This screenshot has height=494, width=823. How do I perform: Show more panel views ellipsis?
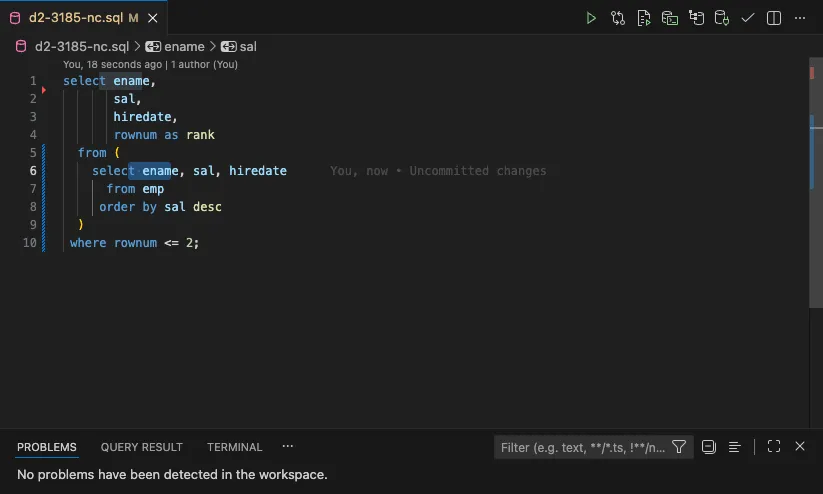coord(288,447)
